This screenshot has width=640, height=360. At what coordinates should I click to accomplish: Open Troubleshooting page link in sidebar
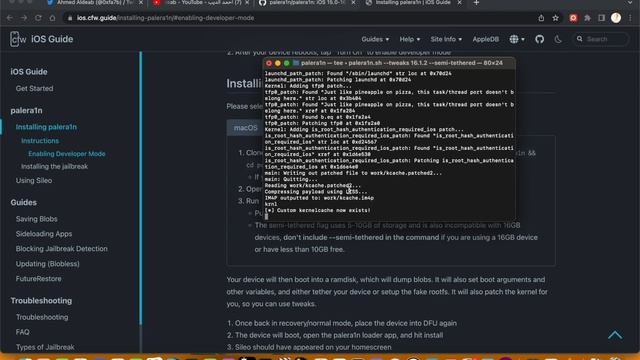point(42,317)
